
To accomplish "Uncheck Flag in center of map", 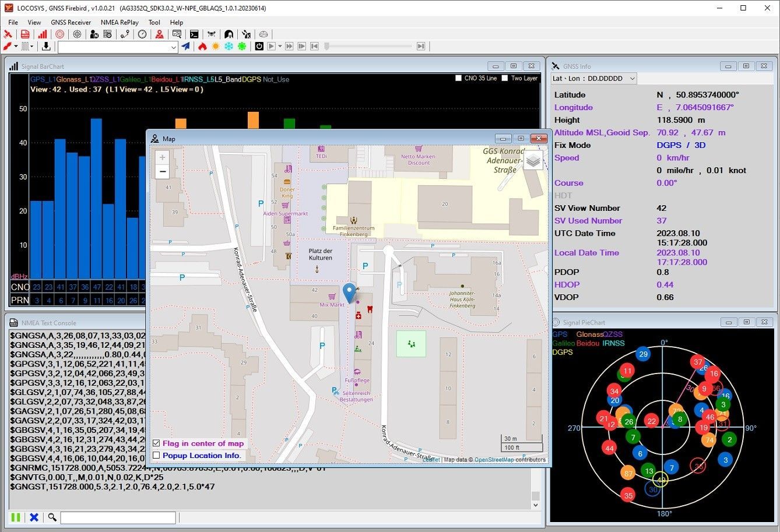I will click(156, 443).
